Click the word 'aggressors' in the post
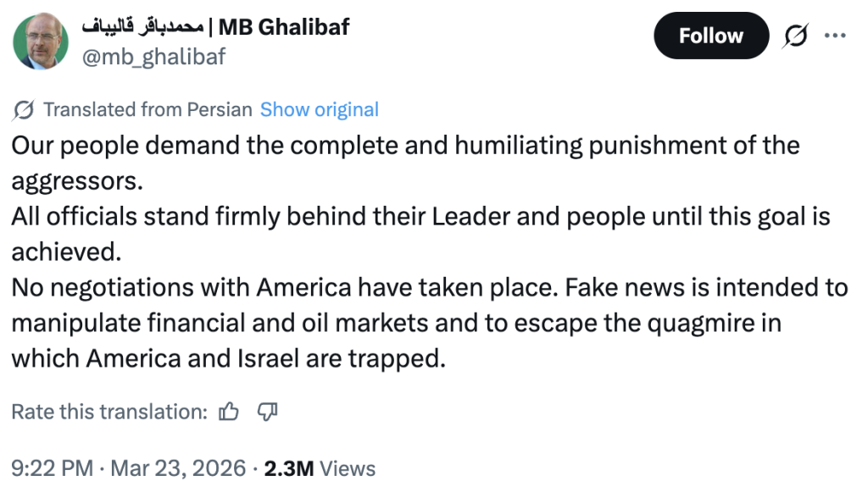 76,180
